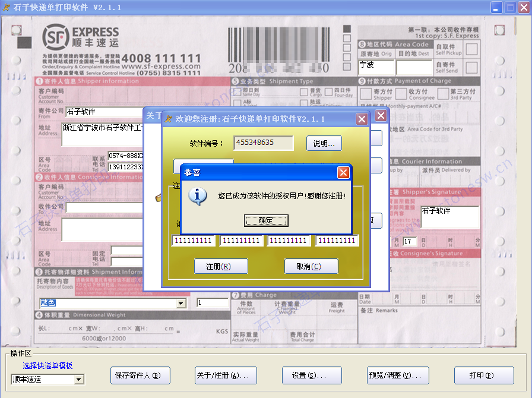Viewport: 532px width, 398px height.
Task: Click the empty 目的地 Dest field
Action: coord(414,67)
